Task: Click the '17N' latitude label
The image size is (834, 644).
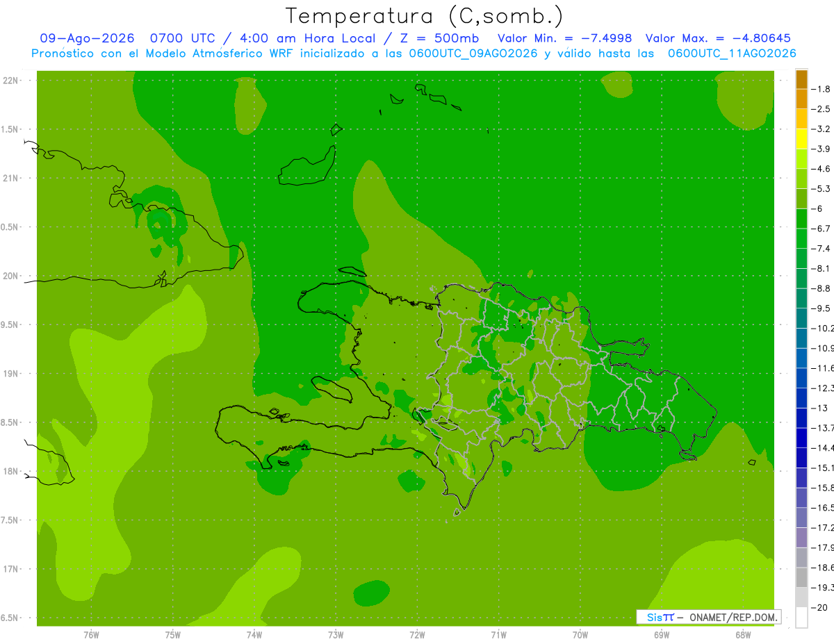Action: pos(12,569)
